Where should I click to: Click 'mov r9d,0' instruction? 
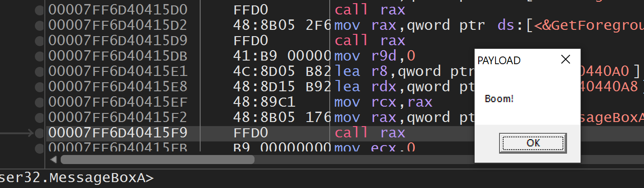[x=375, y=56]
